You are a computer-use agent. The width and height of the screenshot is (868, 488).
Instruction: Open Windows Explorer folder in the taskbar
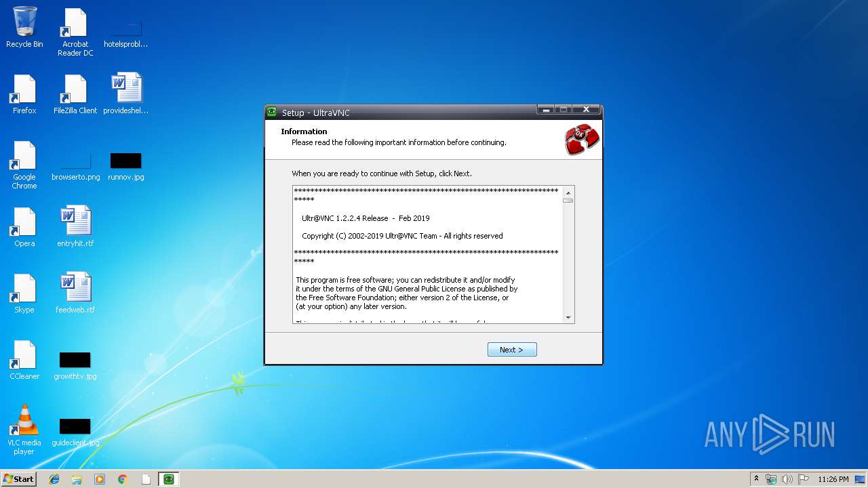(x=77, y=479)
